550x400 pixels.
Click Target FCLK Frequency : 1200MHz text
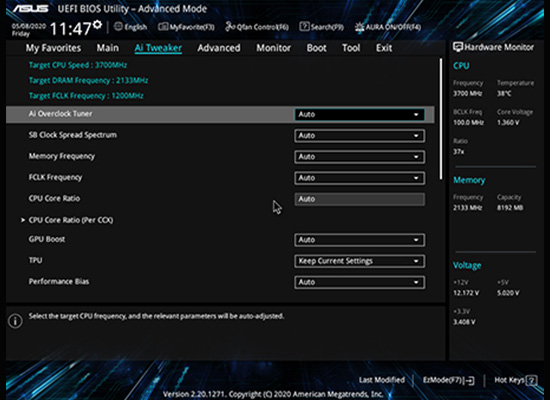pos(86,96)
